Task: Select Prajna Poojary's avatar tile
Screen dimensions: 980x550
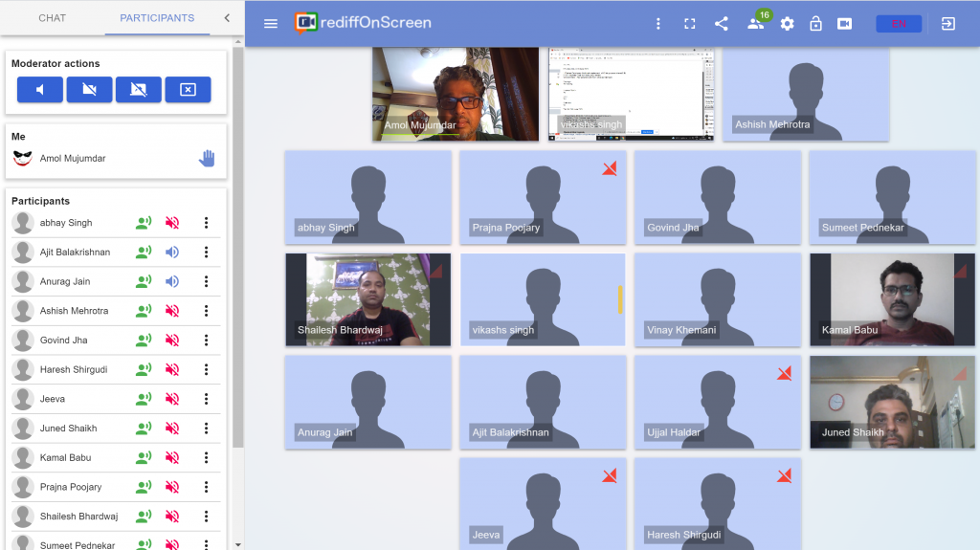Action: 544,197
